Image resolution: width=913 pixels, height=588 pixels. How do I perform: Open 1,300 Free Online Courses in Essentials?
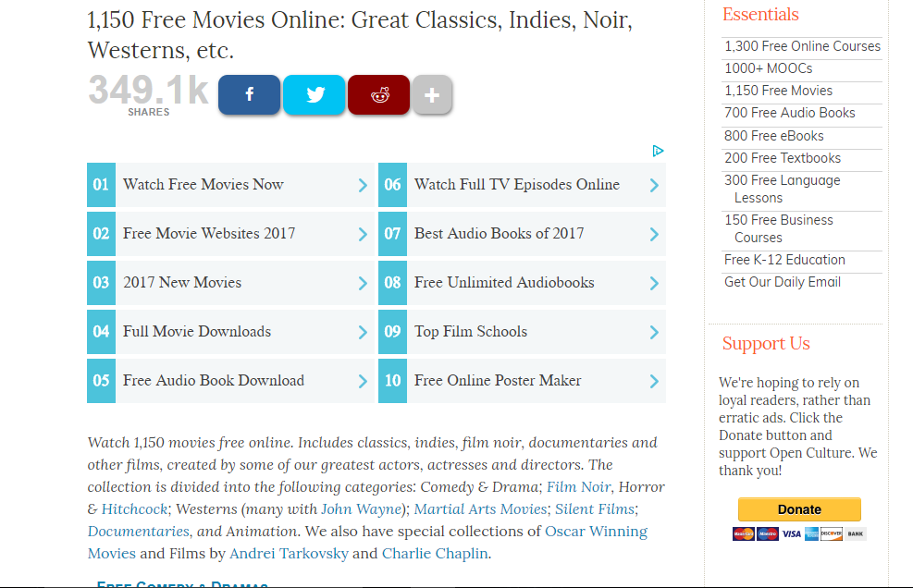(802, 46)
